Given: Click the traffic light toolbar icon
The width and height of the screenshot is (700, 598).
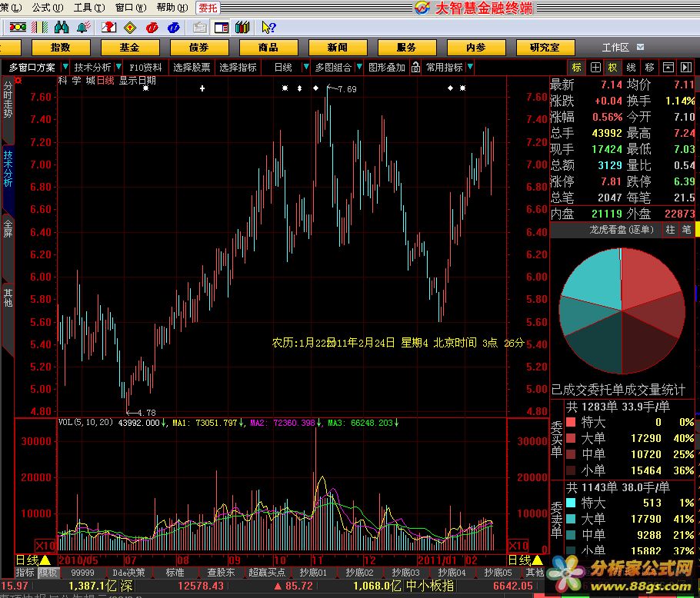Looking at the screenshot, I should point(18,28).
